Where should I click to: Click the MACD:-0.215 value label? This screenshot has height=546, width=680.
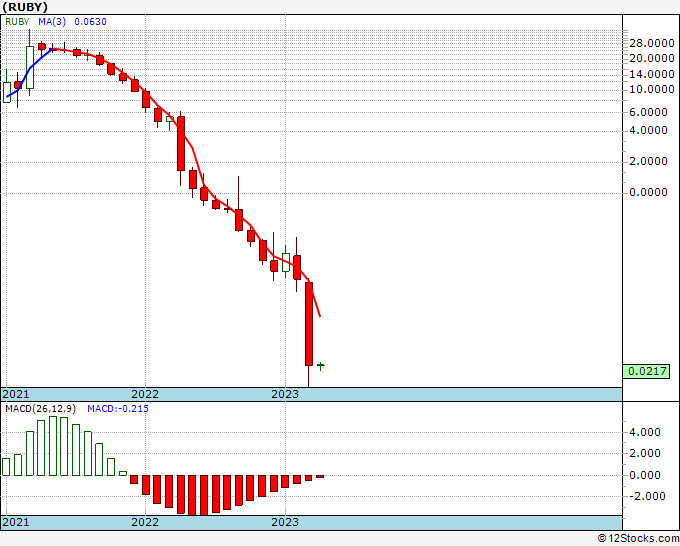[118, 409]
